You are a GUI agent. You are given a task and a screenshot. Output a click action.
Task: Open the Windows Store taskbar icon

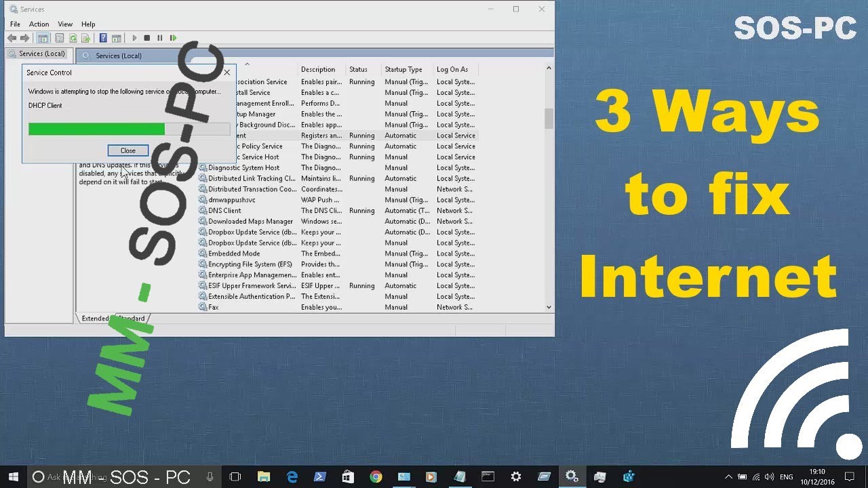(348, 476)
